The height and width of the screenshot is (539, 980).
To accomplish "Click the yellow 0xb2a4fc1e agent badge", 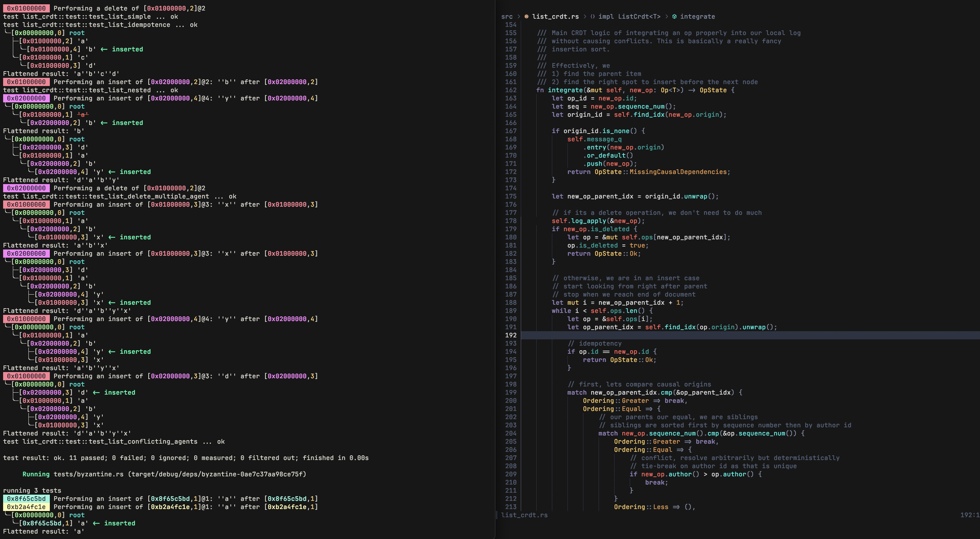I will pyautogui.click(x=26, y=507).
